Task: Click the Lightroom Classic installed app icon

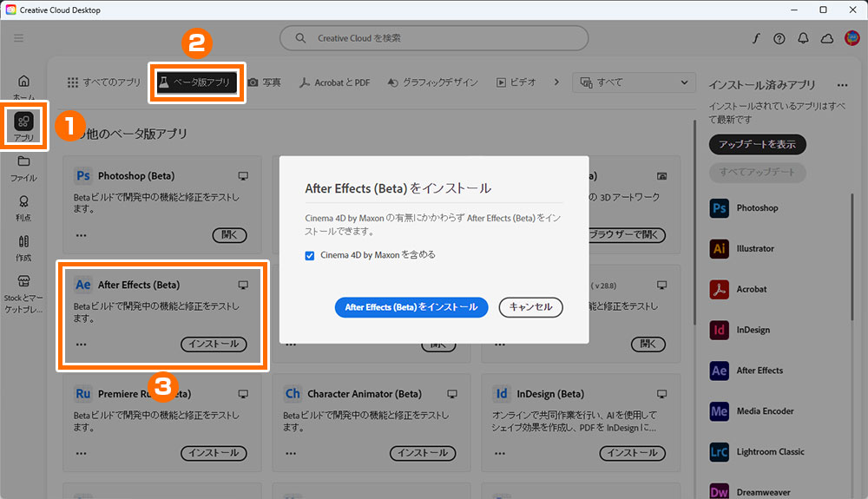Action: tap(719, 451)
